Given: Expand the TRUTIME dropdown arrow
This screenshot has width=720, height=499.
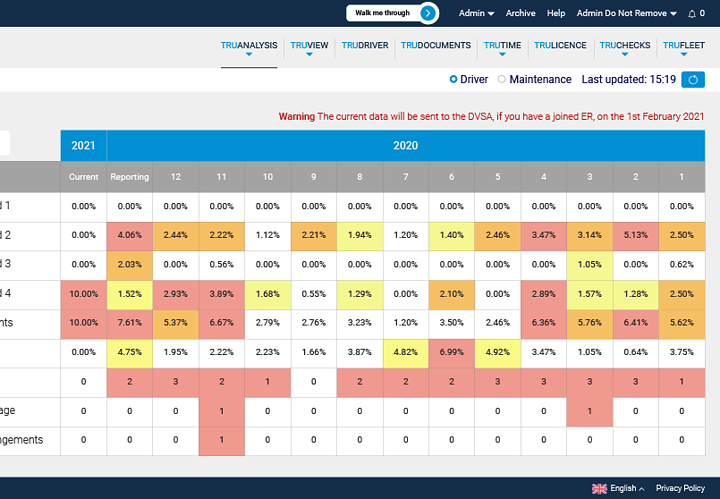Looking at the screenshot, I should pos(502,55).
